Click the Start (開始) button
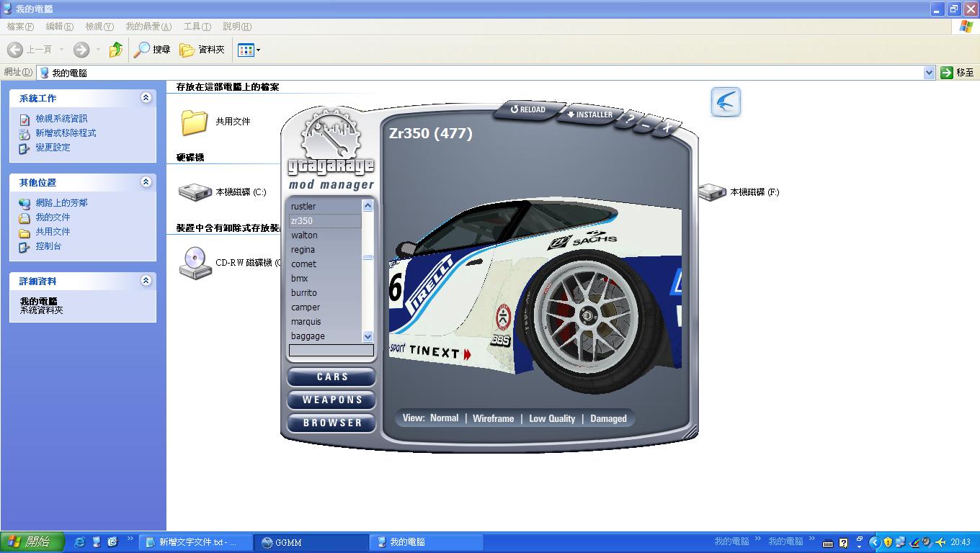 pos(33,542)
